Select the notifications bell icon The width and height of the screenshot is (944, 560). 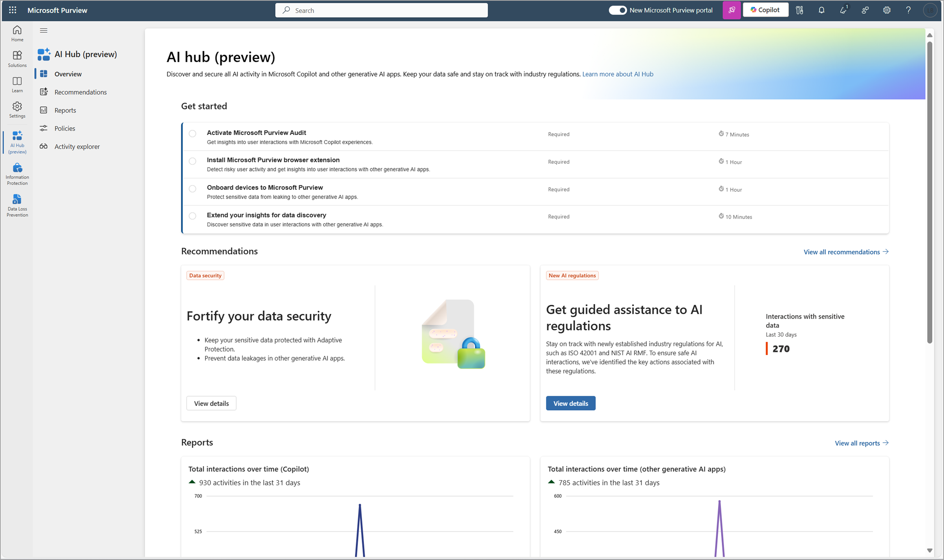point(821,10)
